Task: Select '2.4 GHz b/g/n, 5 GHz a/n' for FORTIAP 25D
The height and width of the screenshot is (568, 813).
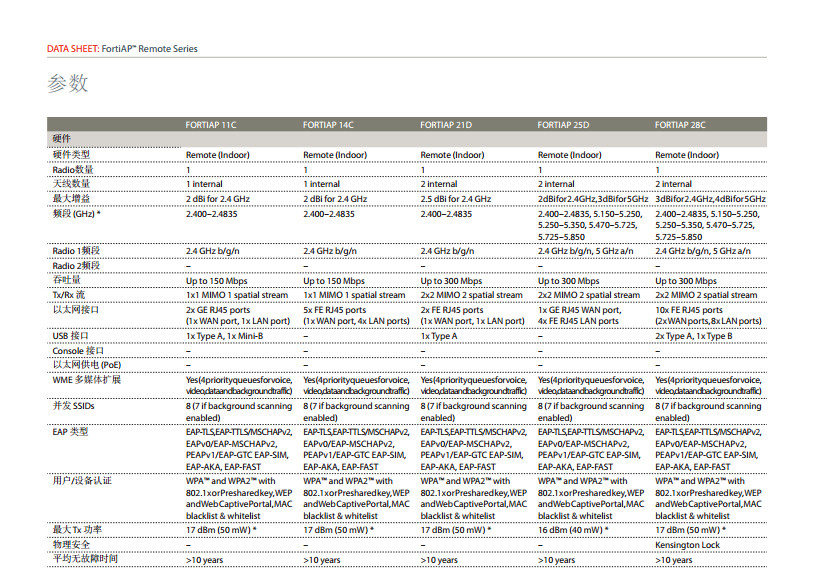Action: (586, 251)
